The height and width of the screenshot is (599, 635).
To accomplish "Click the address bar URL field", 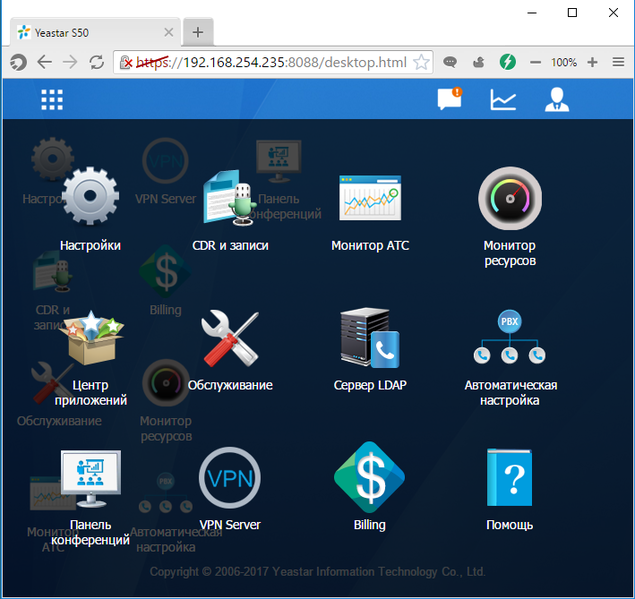I will point(273,62).
